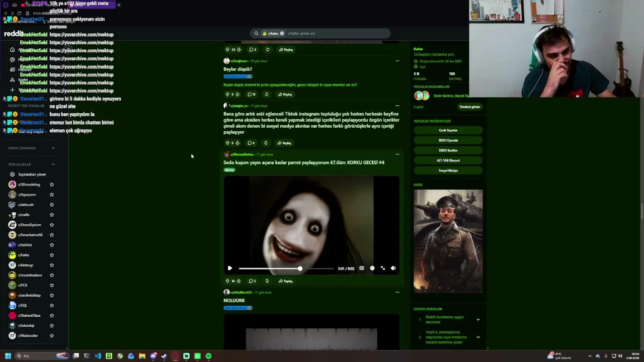The height and width of the screenshot is (362, 644).
Task: Open options for the Tiktok instagram post
Action: click(x=397, y=106)
